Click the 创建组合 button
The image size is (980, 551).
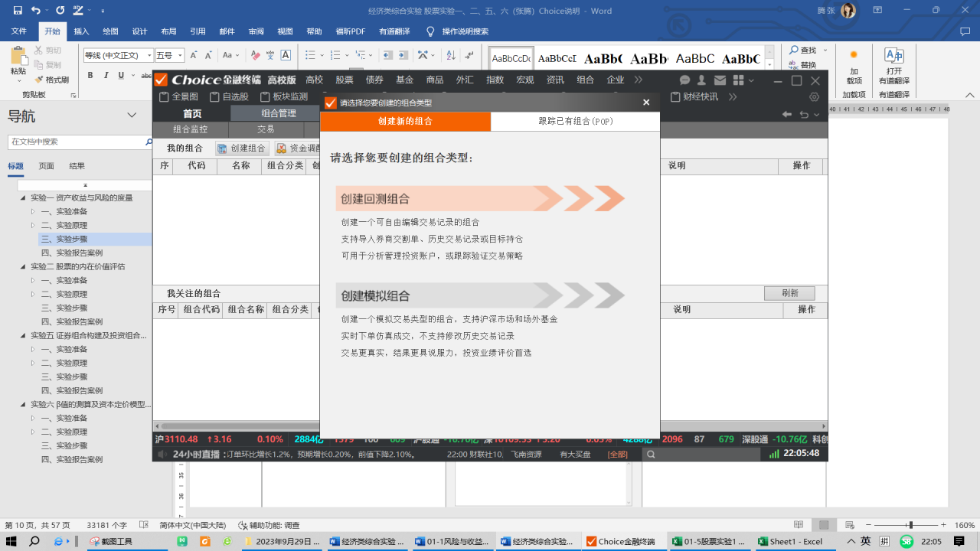pyautogui.click(x=241, y=148)
